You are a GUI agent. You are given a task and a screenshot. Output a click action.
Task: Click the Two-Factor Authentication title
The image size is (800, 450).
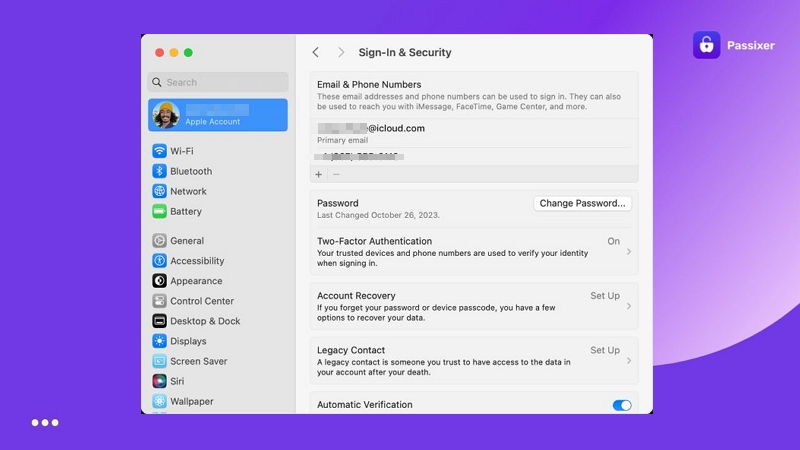tap(374, 241)
